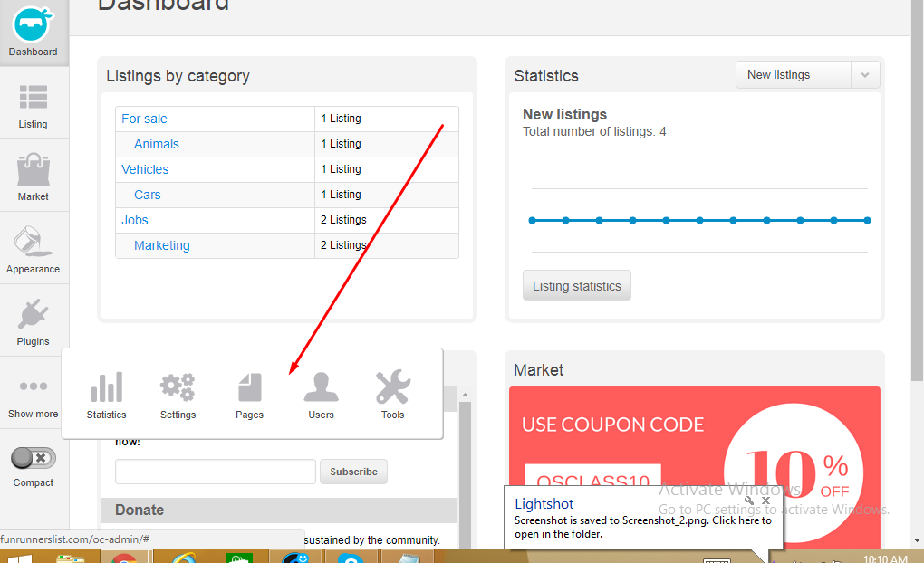This screenshot has width=924, height=563.
Task: Open the Cars subcategory link
Action: pos(148,195)
